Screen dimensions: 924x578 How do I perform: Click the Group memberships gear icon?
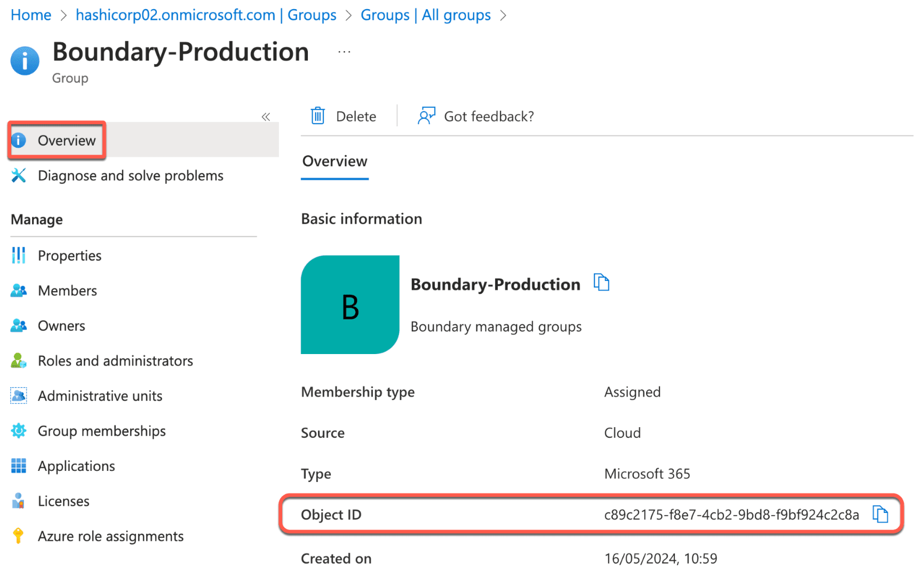click(19, 431)
